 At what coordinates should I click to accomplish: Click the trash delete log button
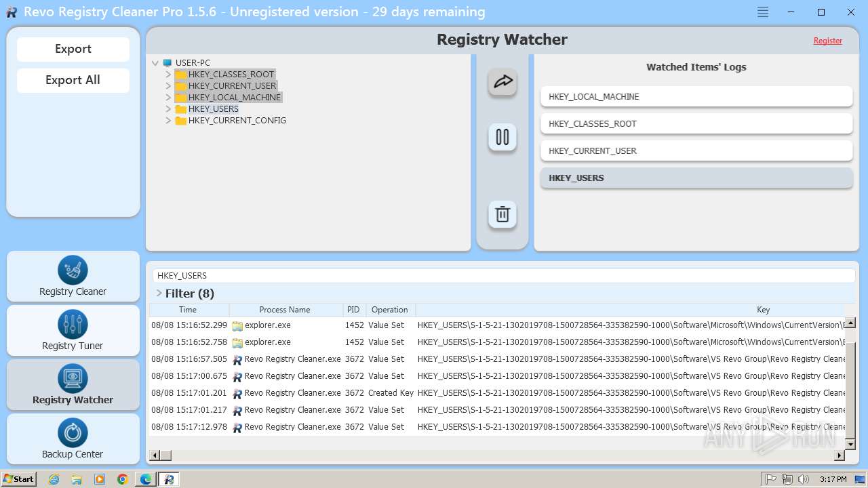502,214
